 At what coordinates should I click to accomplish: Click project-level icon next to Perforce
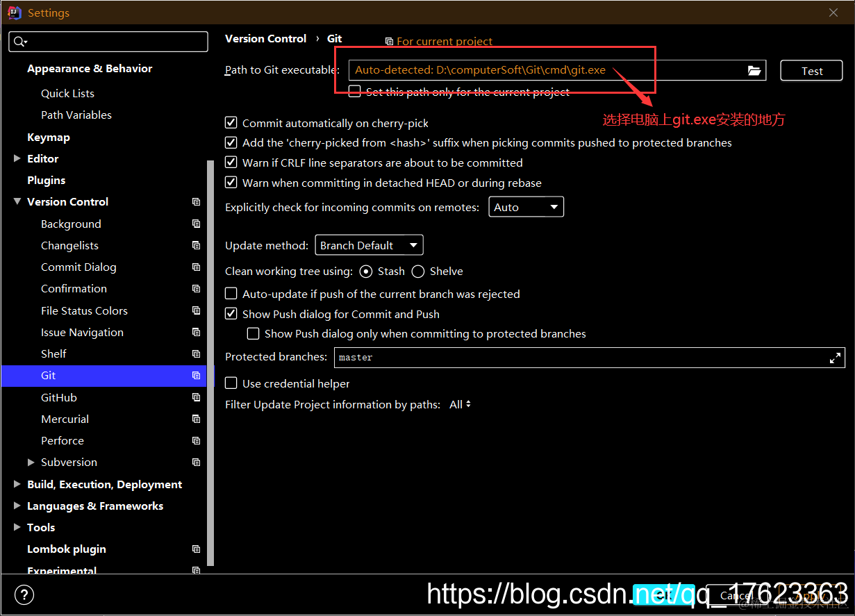(196, 441)
